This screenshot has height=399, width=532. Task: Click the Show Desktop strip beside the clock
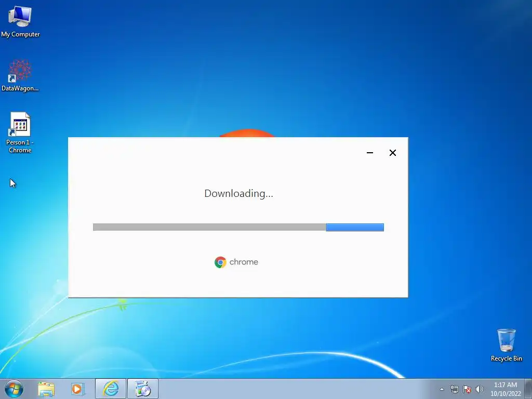(528, 389)
